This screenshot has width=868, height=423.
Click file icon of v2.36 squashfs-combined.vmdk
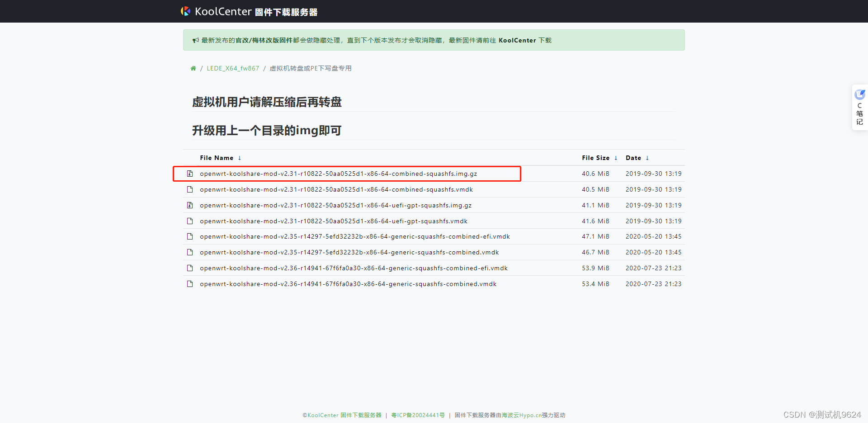tap(190, 284)
